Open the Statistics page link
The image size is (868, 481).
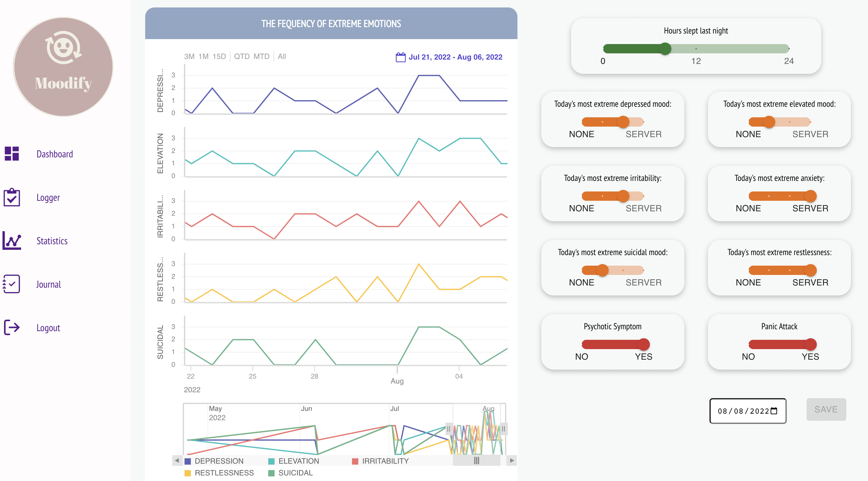click(52, 241)
